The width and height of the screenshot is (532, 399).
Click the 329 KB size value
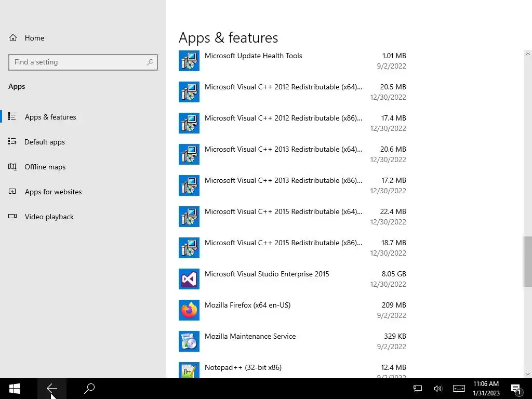pyautogui.click(x=395, y=336)
